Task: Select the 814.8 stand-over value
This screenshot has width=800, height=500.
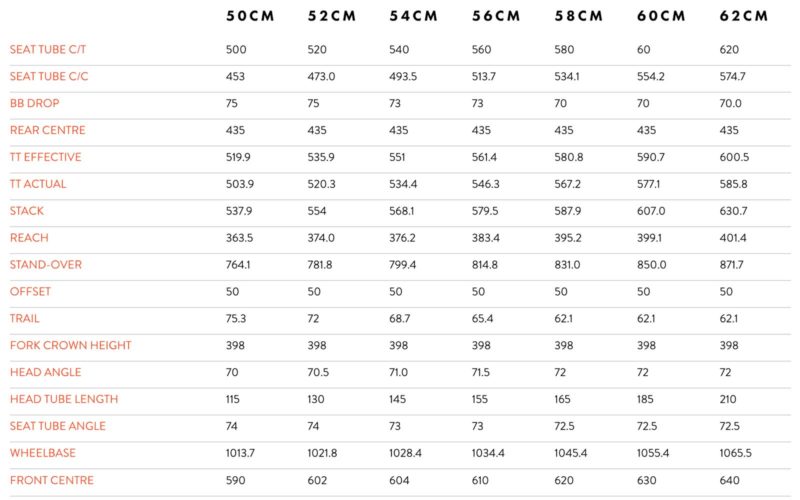Action: pos(486,265)
